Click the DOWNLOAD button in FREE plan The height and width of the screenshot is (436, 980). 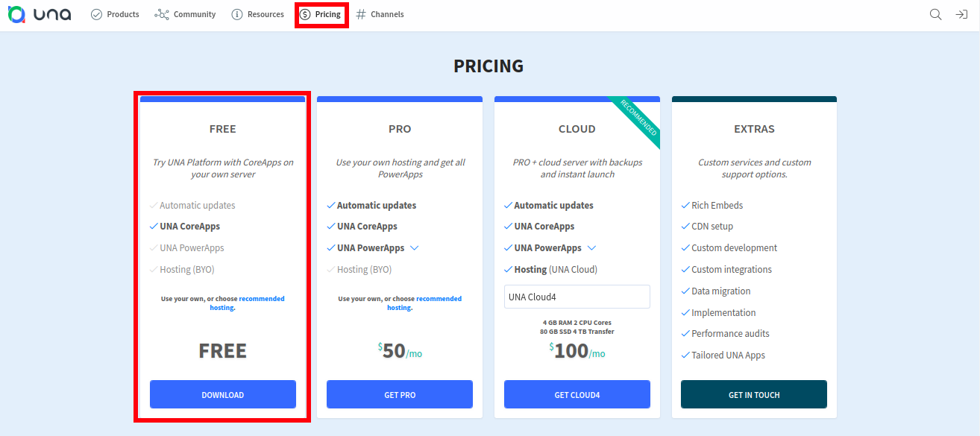click(x=222, y=394)
